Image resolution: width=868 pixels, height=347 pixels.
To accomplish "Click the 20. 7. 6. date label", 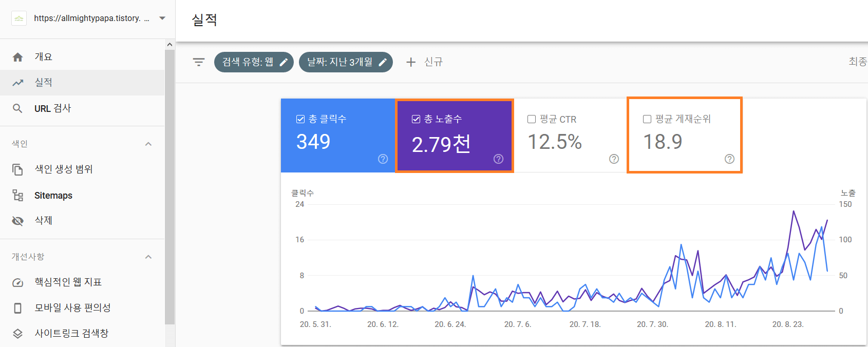I will [518, 324].
